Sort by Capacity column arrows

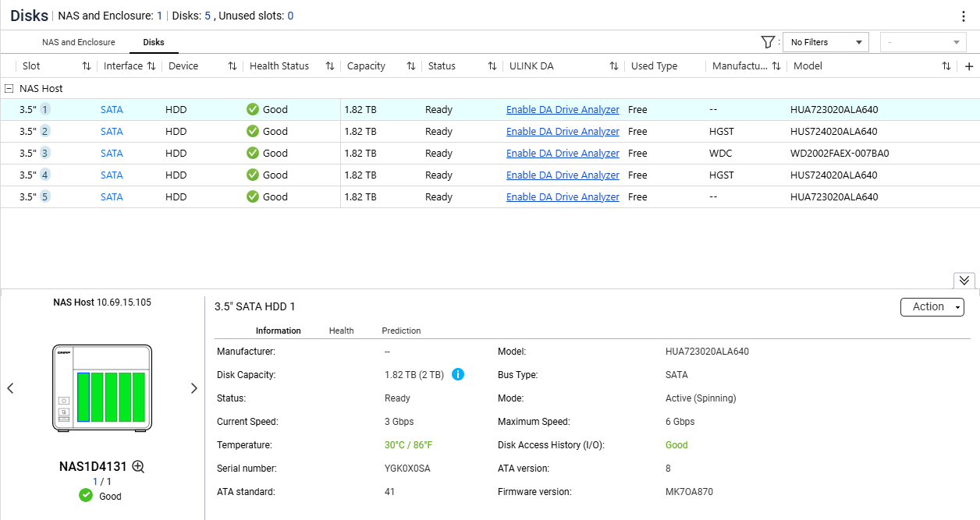tap(411, 66)
